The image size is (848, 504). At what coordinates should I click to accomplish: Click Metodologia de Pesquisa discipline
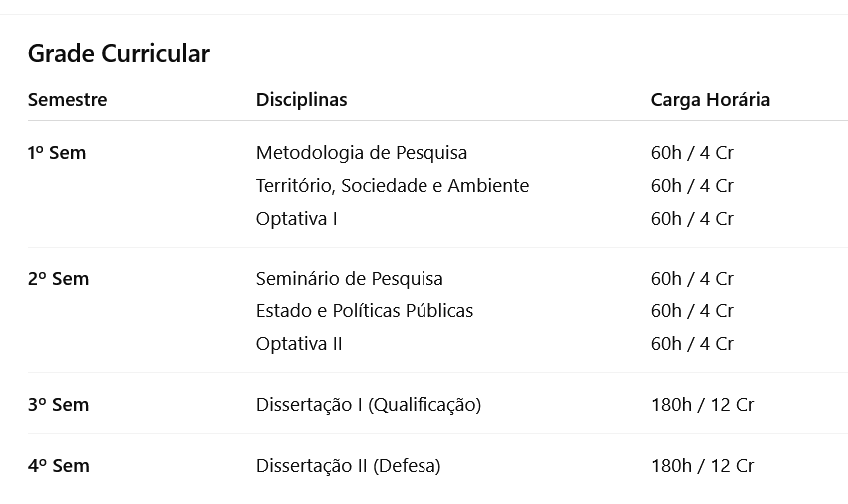tap(362, 153)
